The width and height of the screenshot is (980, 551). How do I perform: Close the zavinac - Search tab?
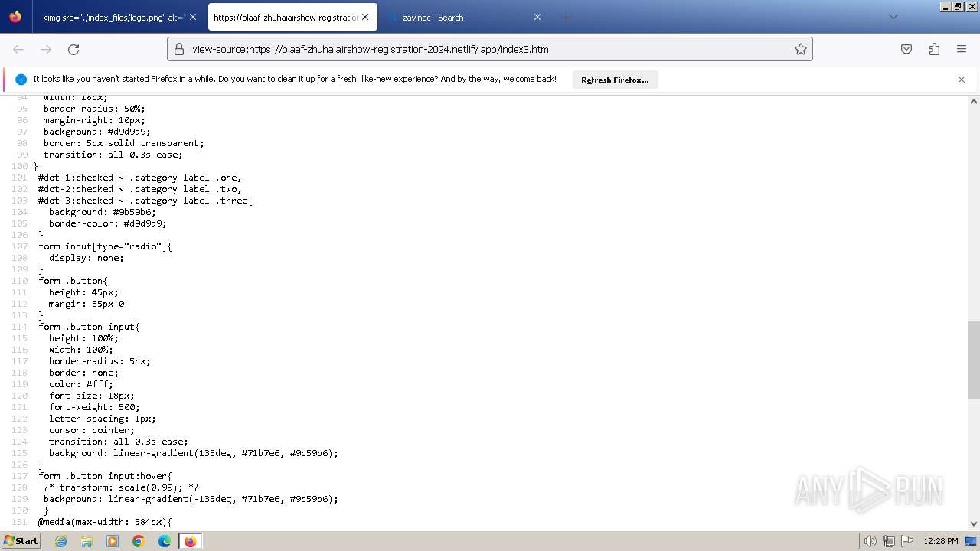coord(537,17)
